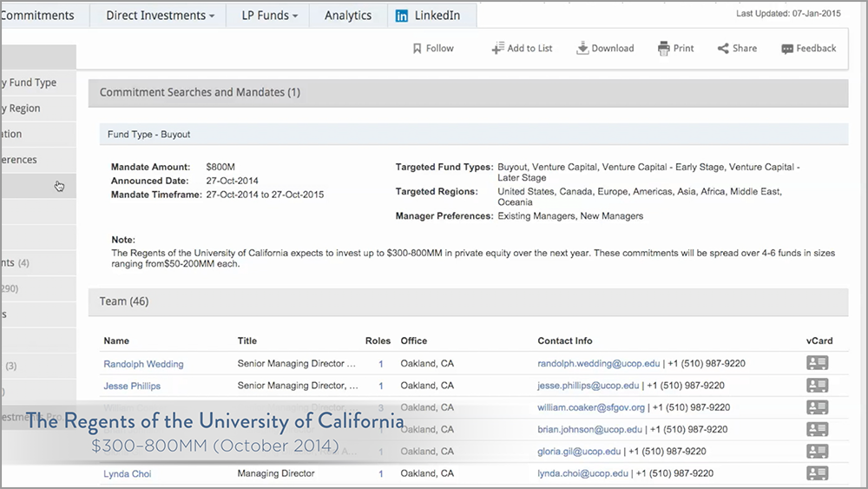Screen dimensions: 868x489
Task: Click Lynda Choi's Managing Director title
Action: pyautogui.click(x=276, y=473)
